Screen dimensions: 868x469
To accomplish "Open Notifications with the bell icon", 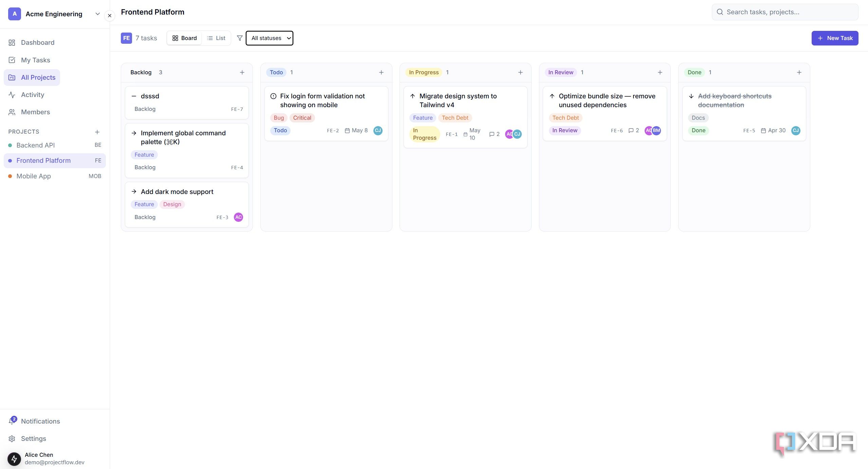I will [x=34, y=421].
